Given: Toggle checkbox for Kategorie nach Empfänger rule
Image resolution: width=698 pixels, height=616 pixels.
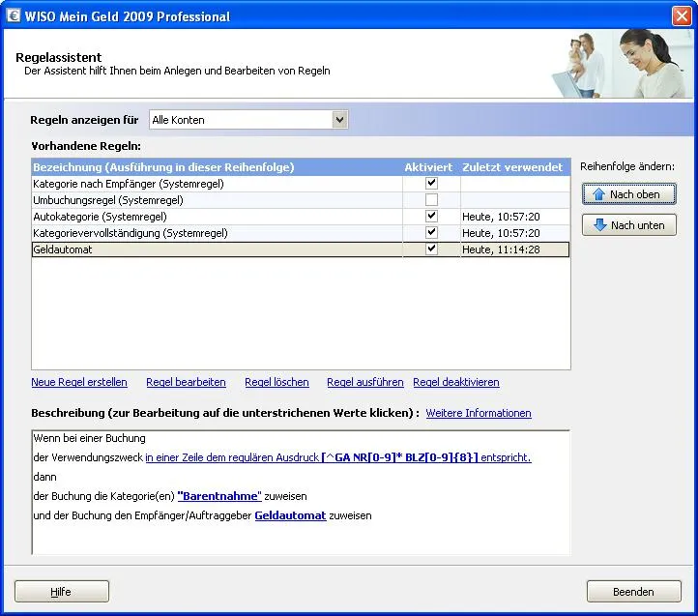Looking at the screenshot, I should click(431, 183).
